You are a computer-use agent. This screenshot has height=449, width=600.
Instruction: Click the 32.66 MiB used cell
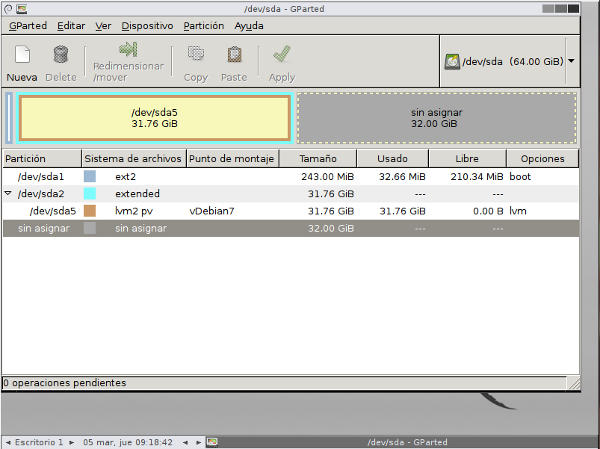pos(402,177)
